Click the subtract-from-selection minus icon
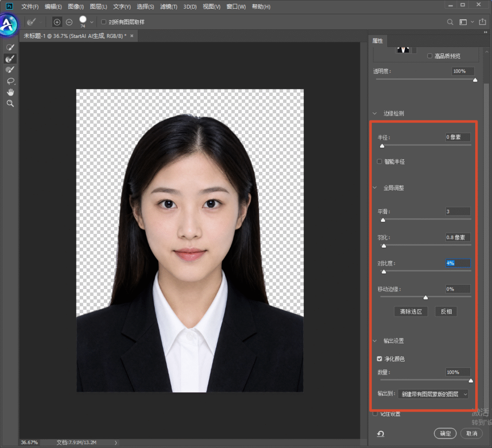Viewport: 492px width, 448px height. pos(69,22)
